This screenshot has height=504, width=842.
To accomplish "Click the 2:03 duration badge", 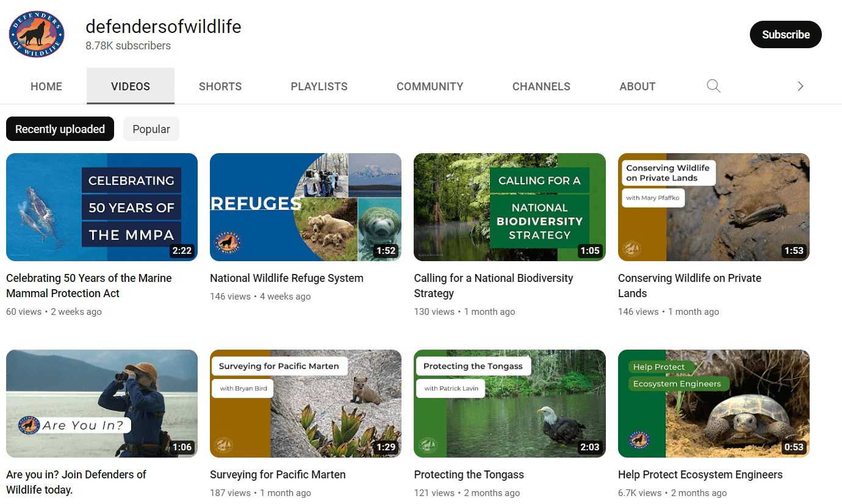I will (590, 447).
